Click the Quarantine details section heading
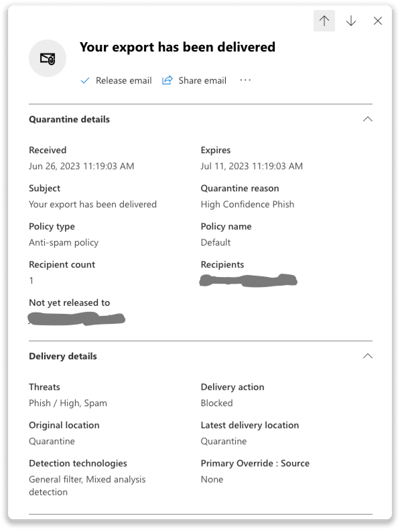 tap(69, 119)
